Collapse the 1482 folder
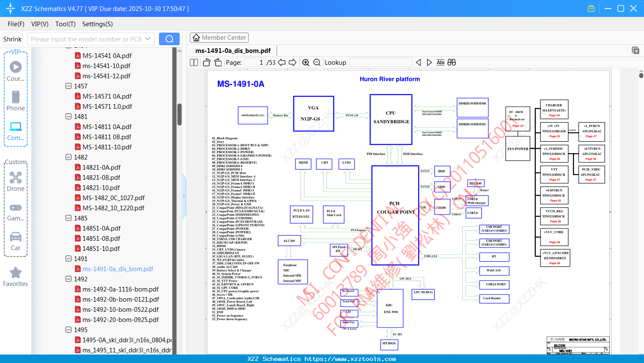The image size is (644, 363). 69,157
